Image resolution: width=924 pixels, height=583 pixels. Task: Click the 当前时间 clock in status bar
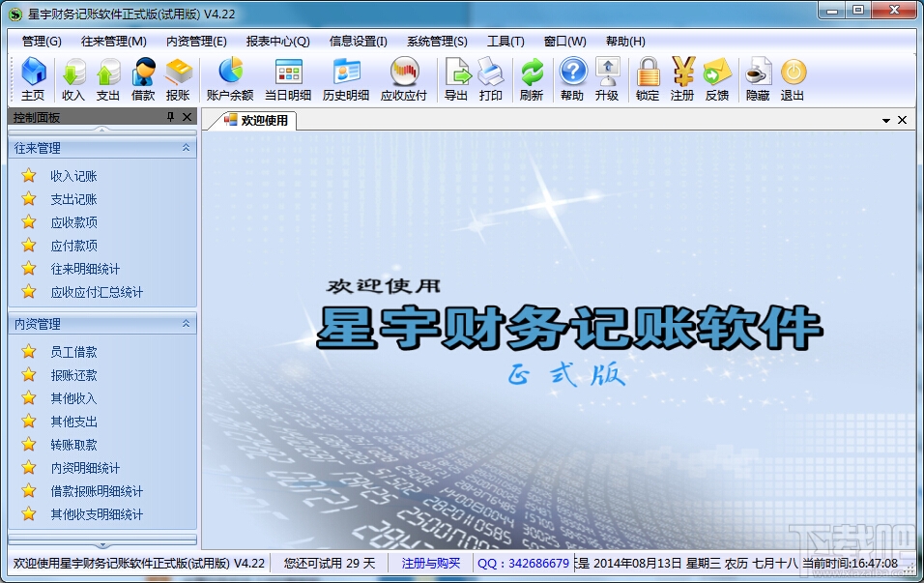(850, 564)
